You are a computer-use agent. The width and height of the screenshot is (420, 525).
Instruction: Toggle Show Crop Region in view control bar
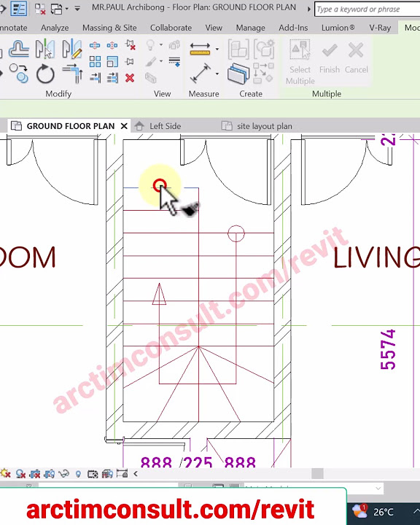click(50, 474)
